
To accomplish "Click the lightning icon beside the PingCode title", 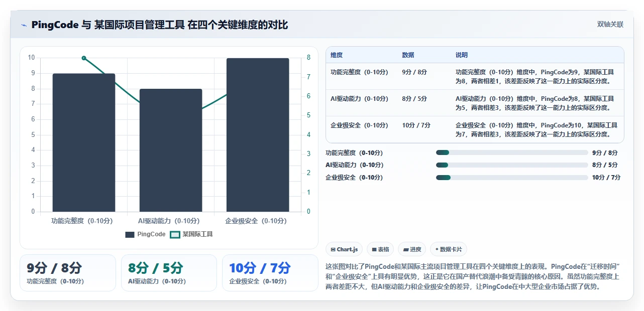I will point(24,25).
